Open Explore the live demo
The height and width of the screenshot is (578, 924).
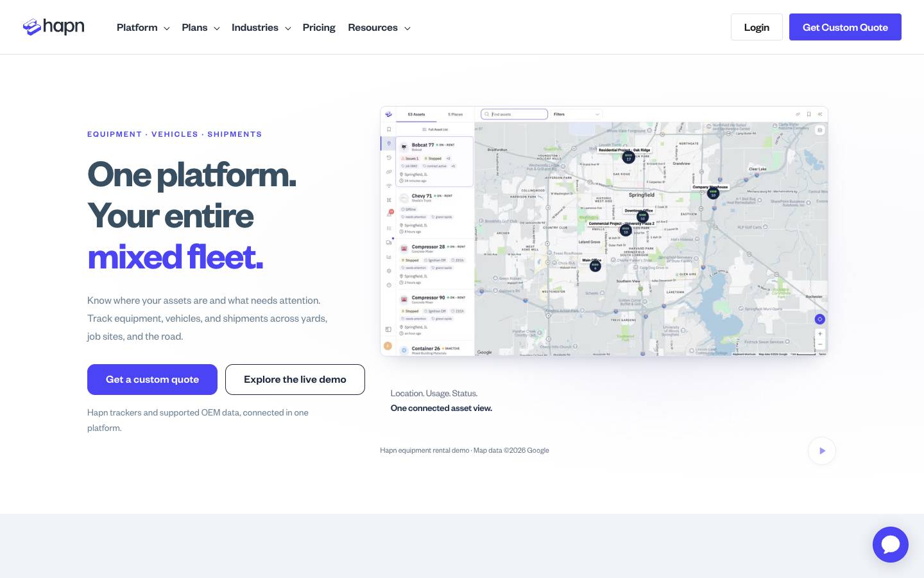tap(295, 380)
